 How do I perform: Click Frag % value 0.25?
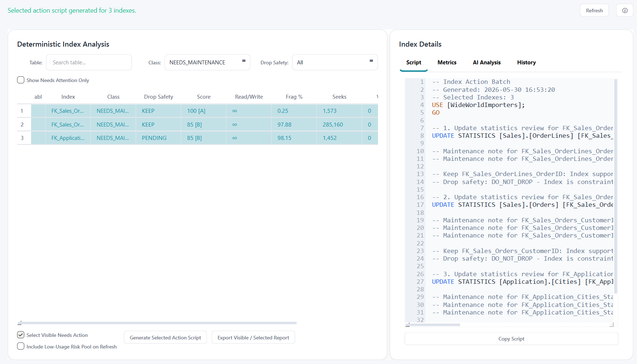click(x=294, y=111)
